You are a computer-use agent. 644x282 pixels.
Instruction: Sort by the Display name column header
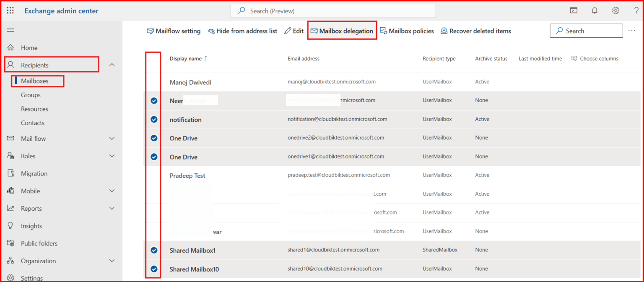click(187, 58)
